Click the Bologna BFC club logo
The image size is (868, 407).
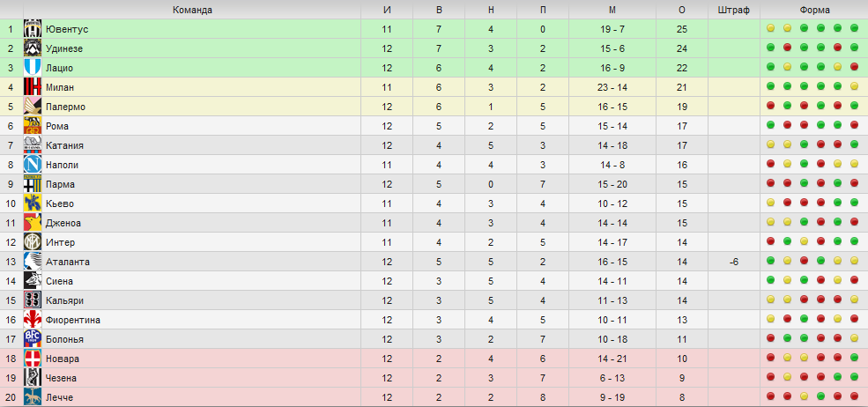pyautogui.click(x=32, y=339)
